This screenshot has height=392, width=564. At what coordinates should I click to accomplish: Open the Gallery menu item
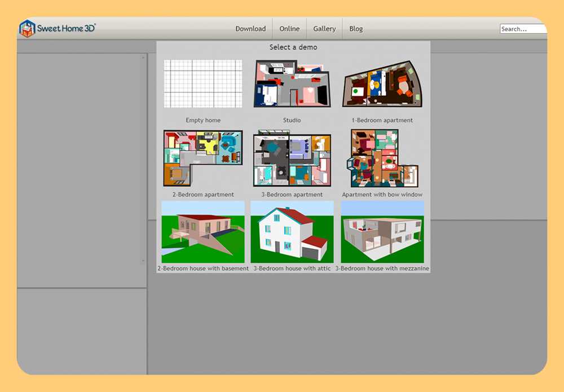324,29
